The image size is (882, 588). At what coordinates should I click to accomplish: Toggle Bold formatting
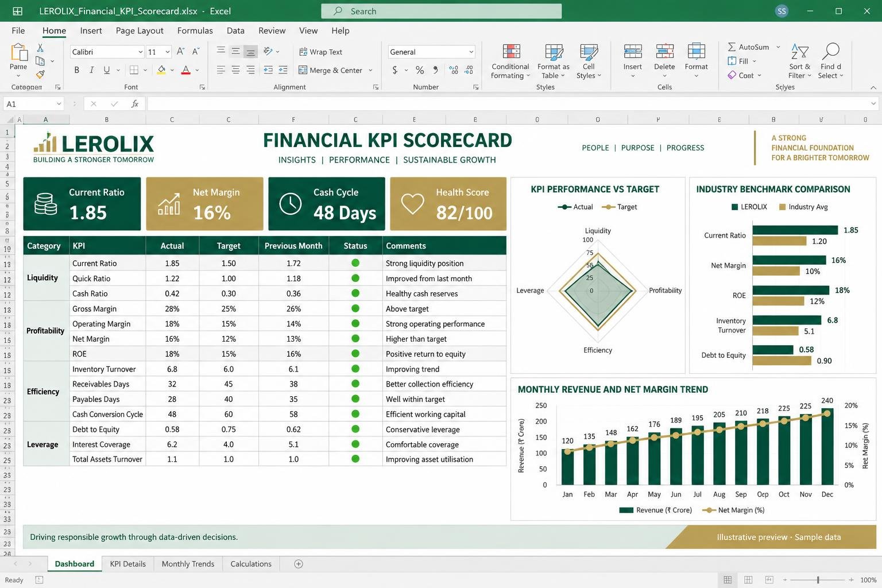[76, 70]
